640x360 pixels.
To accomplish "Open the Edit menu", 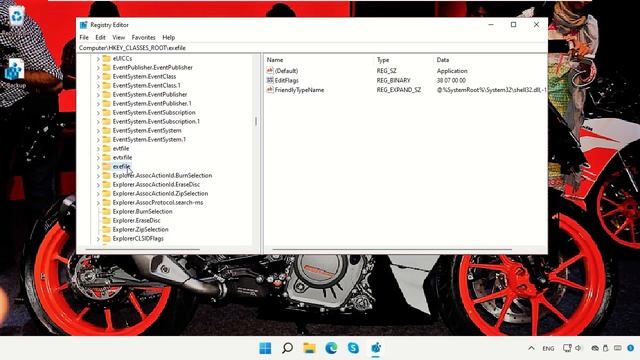I will 100,37.
